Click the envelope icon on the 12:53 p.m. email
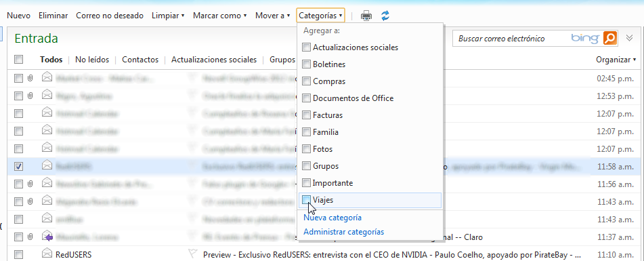The height and width of the screenshot is (261, 644). tap(47, 94)
